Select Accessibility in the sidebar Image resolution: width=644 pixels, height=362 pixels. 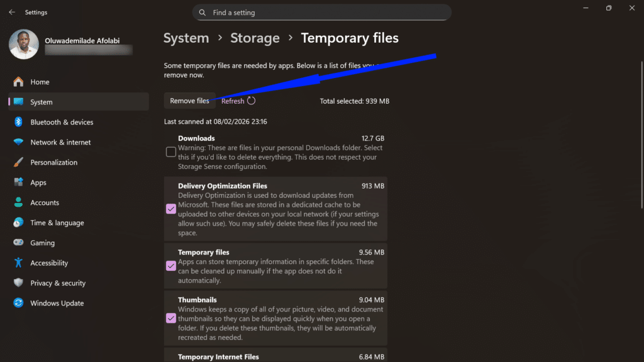[18, 263]
